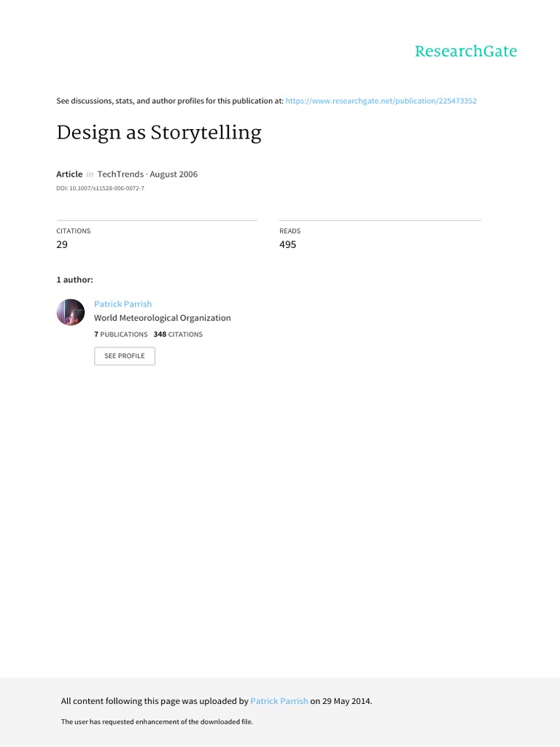
Task: Click the bold "Article" type label
Action: point(69,174)
